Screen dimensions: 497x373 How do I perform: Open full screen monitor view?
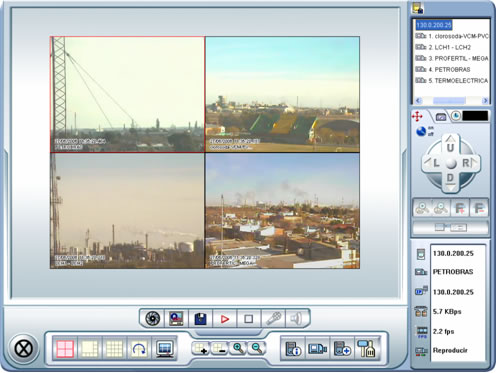pyautogui.click(x=165, y=349)
